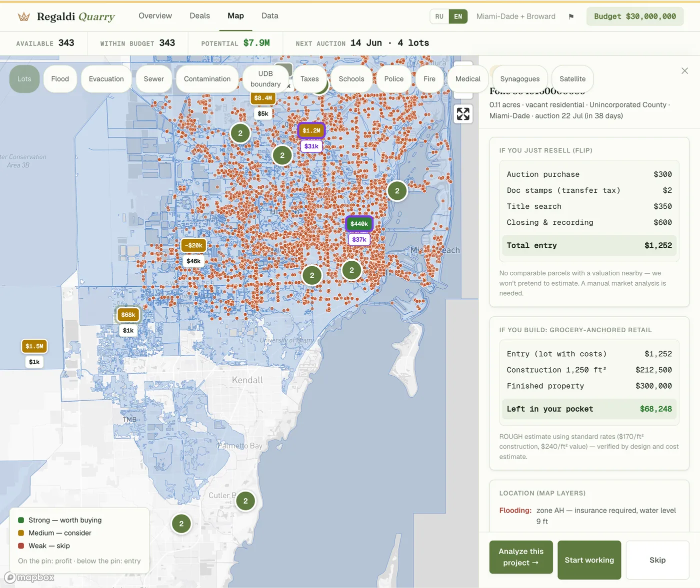
Task: Click the Potential $7.9M stat
Action: tap(235, 43)
